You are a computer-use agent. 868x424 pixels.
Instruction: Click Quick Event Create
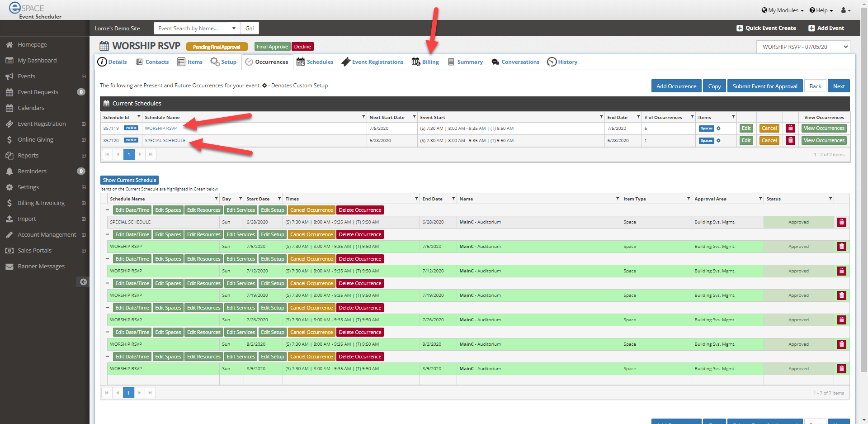coord(766,28)
